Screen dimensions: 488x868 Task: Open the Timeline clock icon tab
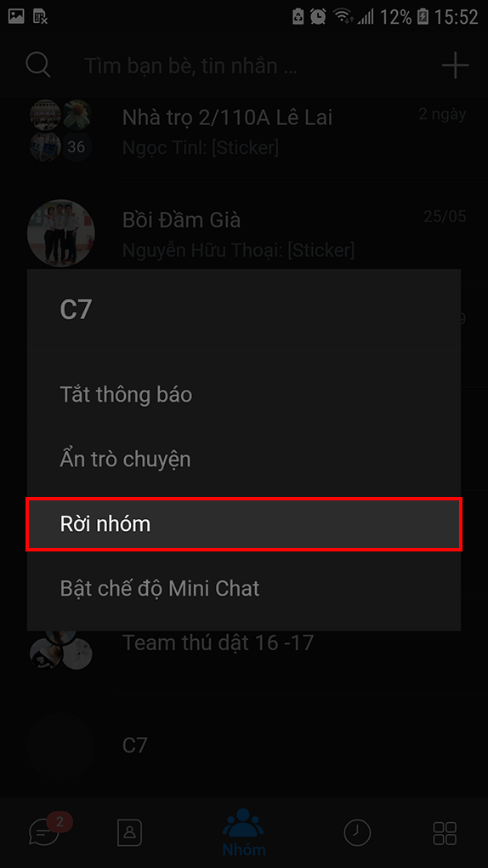(357, 832)
